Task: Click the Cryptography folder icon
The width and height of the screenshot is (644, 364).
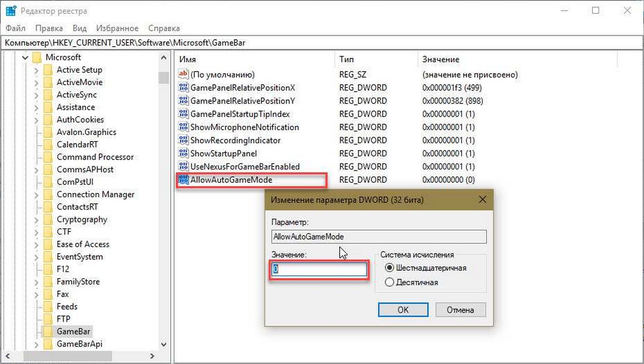Action: coord(48,219)
